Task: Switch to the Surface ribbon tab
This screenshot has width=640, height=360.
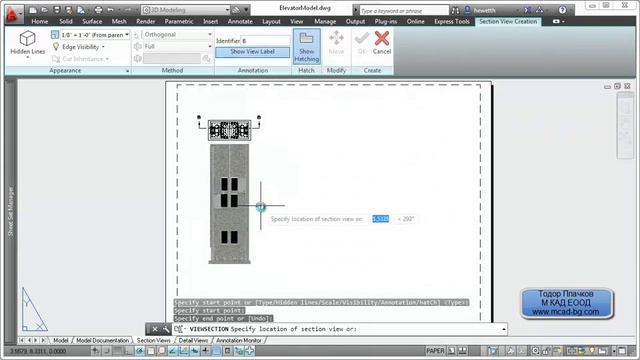Action: click(92, 22)
